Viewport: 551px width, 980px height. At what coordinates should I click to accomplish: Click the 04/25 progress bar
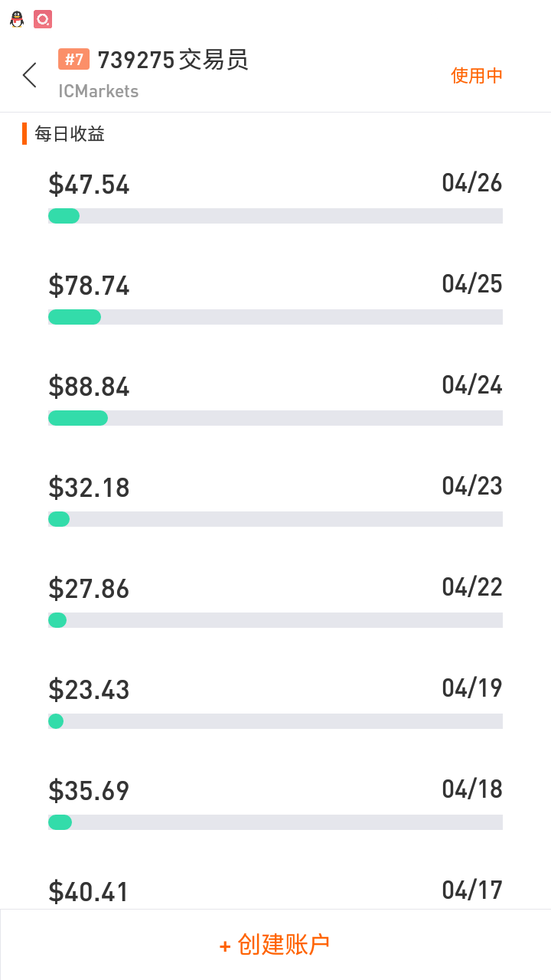[275, 317]
